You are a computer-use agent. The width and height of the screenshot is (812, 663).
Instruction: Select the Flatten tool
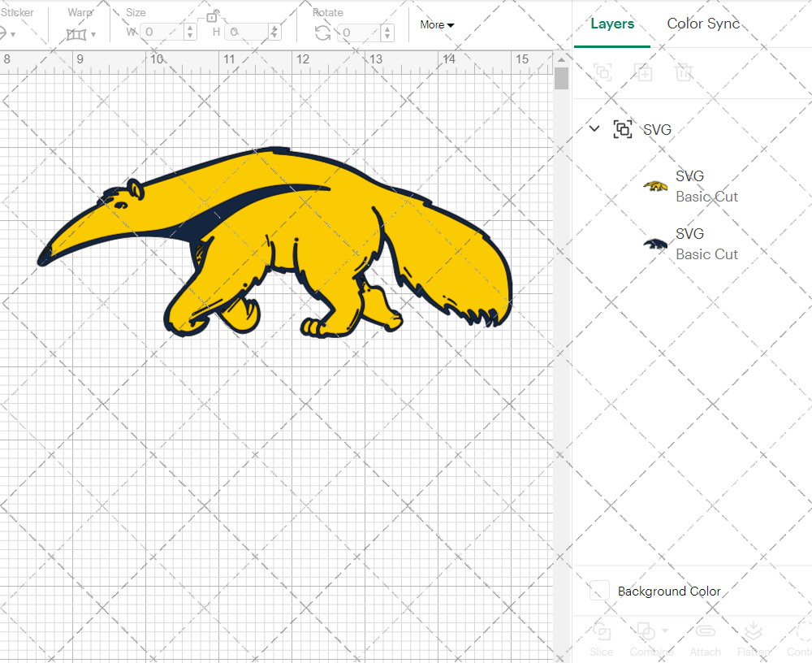pyautogui.click(x=753, y=639)
